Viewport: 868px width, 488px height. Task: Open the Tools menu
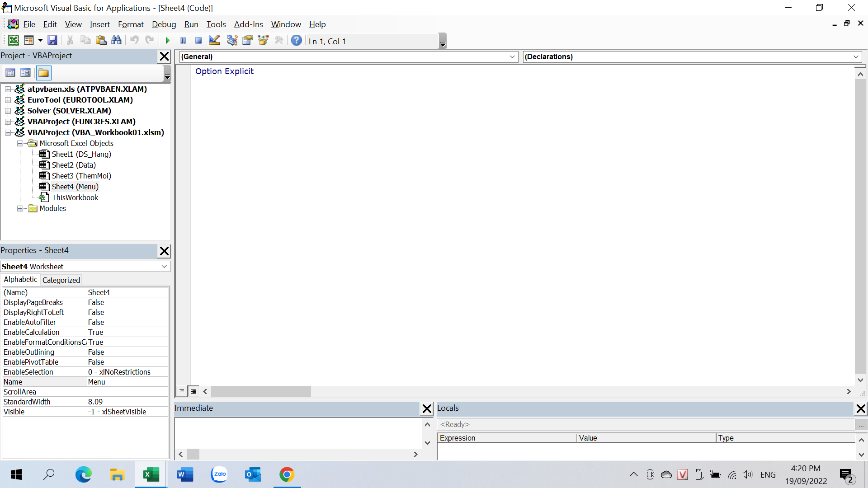[x=216, y=24]
